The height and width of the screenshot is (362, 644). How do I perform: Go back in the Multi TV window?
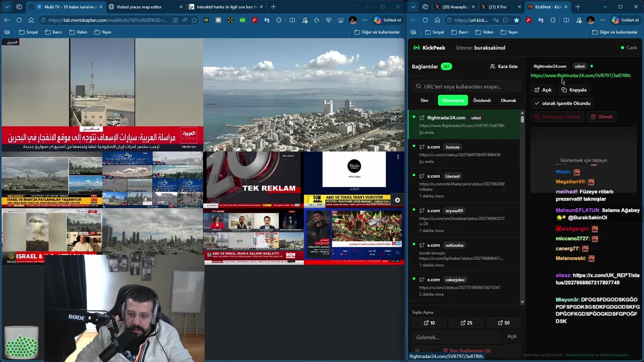click(7, 20)
